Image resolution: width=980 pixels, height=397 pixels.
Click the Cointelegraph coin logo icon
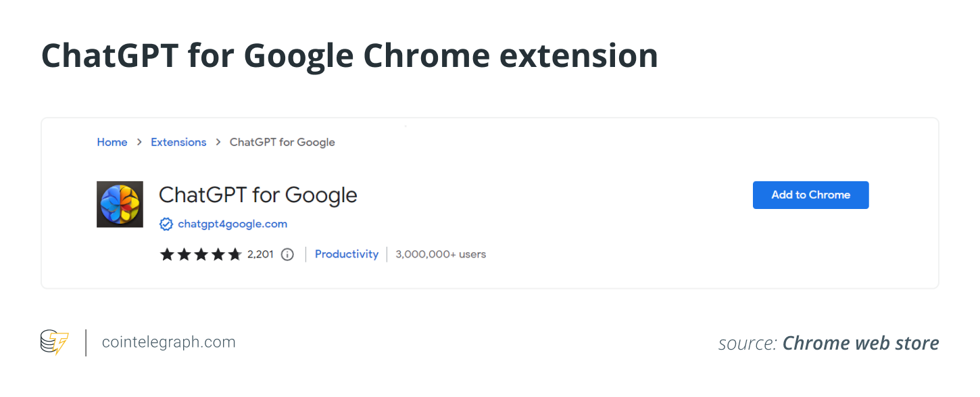click(x=55, y=342)
